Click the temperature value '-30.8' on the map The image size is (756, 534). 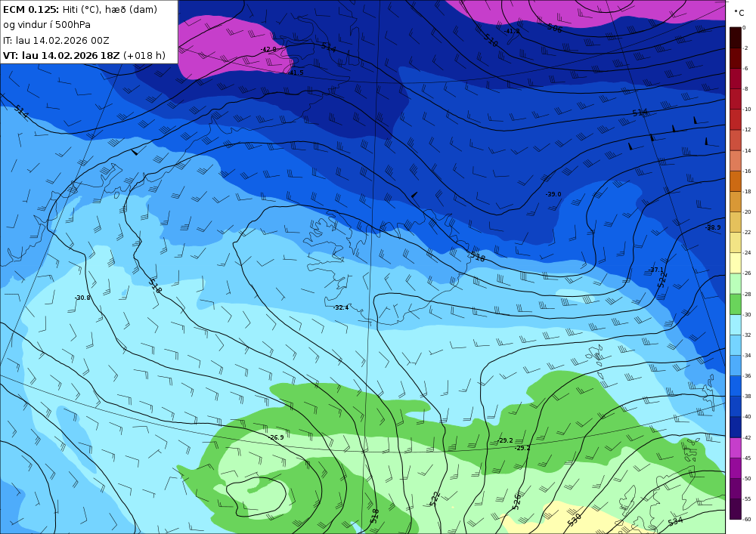click(82, 298)
